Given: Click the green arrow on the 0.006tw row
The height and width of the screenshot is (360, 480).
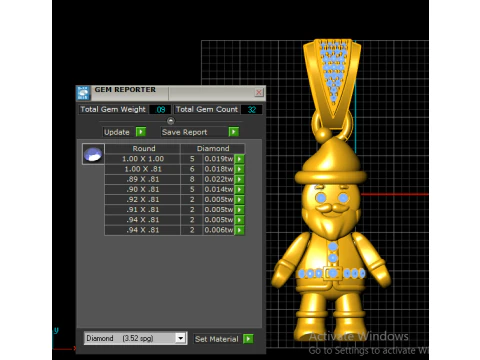Looking at the screenshot, I should [239, 230].
